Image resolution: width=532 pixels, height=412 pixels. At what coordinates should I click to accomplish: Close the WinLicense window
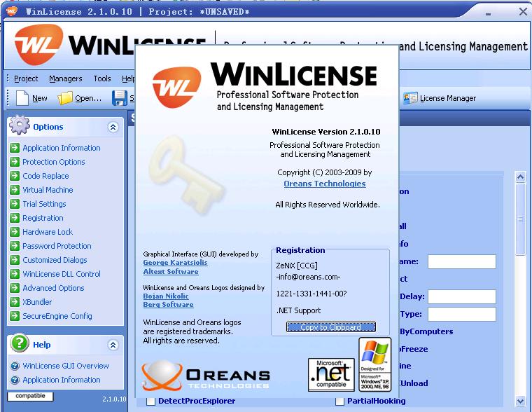pyautogui.click(x=522, y=11)
